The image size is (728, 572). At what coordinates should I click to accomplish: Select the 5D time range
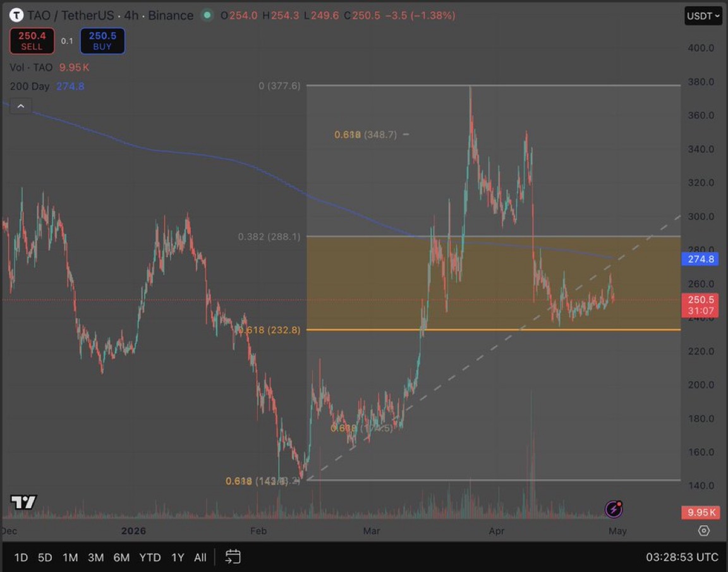click(45, 557)
